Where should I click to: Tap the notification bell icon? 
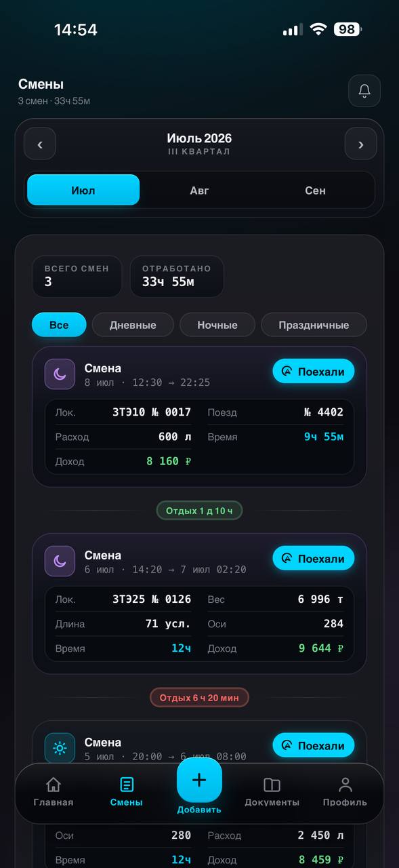[364, 91]
